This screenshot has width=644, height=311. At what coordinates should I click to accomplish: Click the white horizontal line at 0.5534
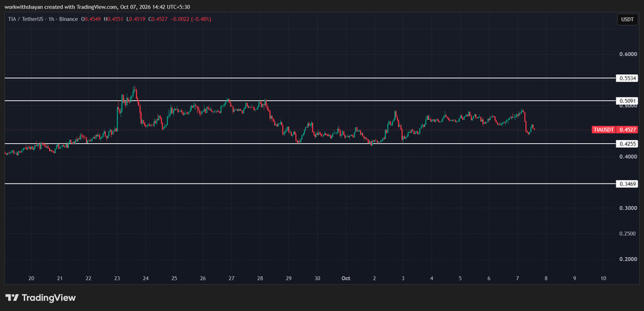310,78
